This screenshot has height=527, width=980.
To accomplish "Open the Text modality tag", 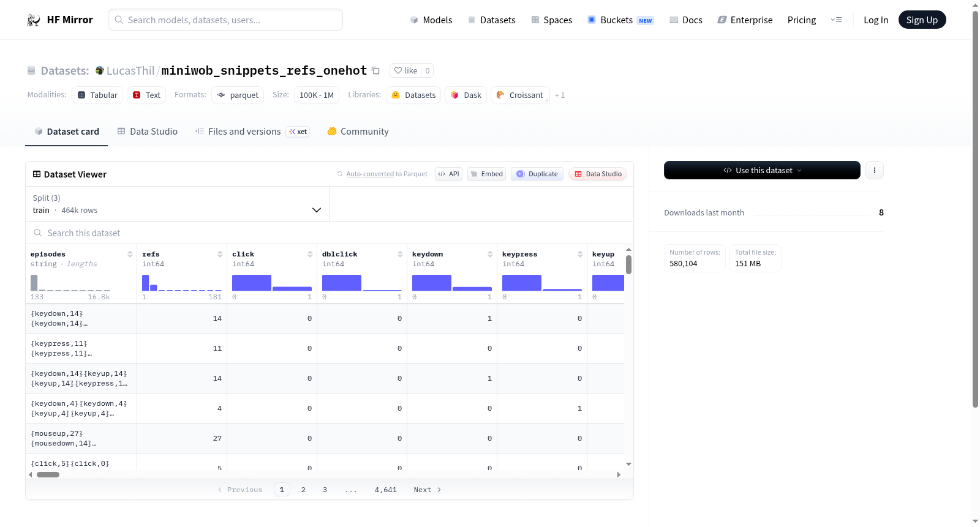I will pyautogui.click(x=146, y=95).
